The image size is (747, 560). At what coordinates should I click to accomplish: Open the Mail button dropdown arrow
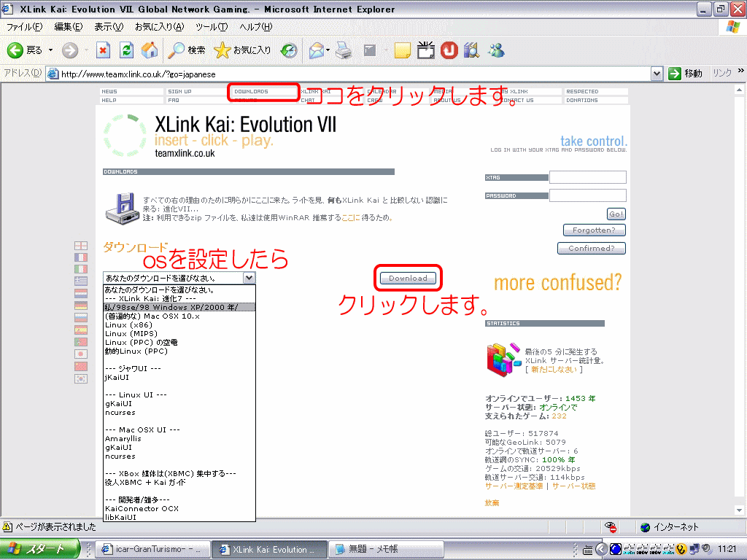pos(328,50)
